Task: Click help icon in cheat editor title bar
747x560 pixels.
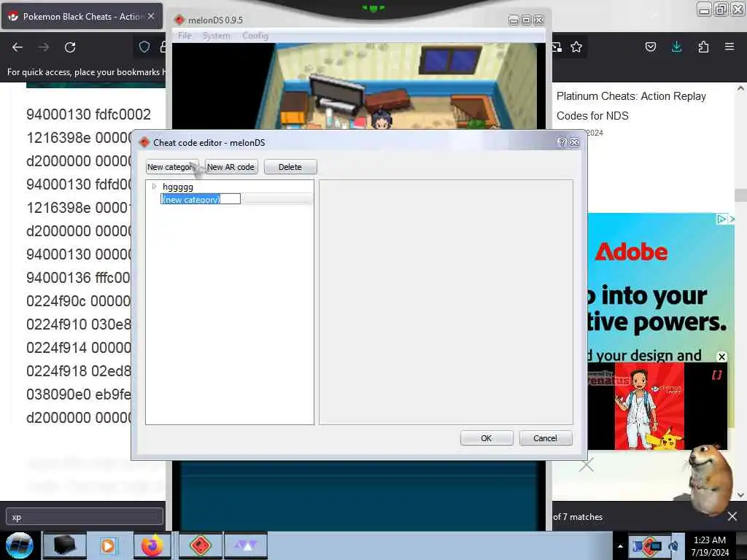Action: coord(562,142)
